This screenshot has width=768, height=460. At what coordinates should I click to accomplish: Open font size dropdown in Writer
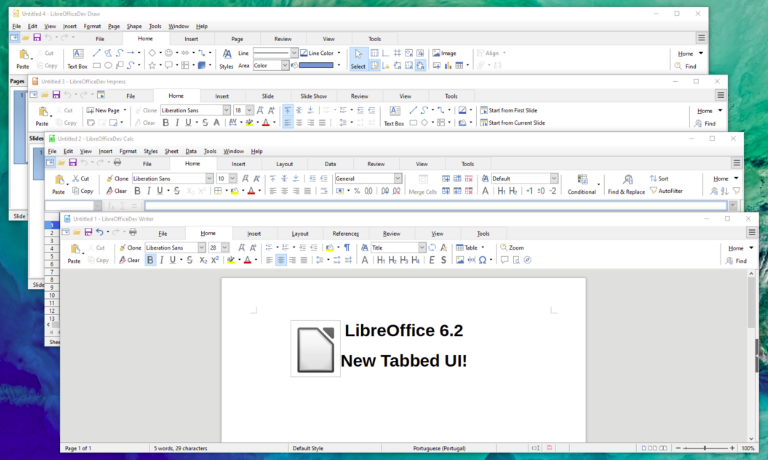tap(225, 247)
